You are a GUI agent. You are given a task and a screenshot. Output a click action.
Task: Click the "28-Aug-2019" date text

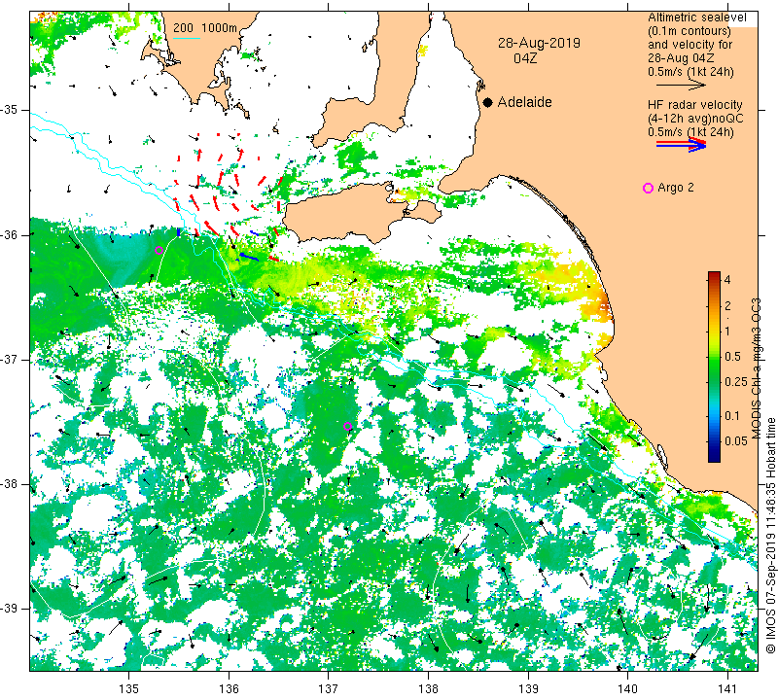(x=539, y=43)
